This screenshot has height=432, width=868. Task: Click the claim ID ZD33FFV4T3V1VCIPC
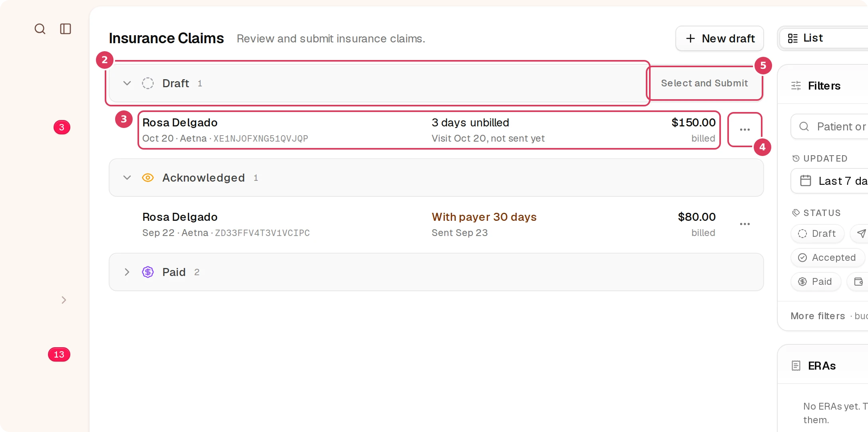pyautogui.click(x=262, y=233)
